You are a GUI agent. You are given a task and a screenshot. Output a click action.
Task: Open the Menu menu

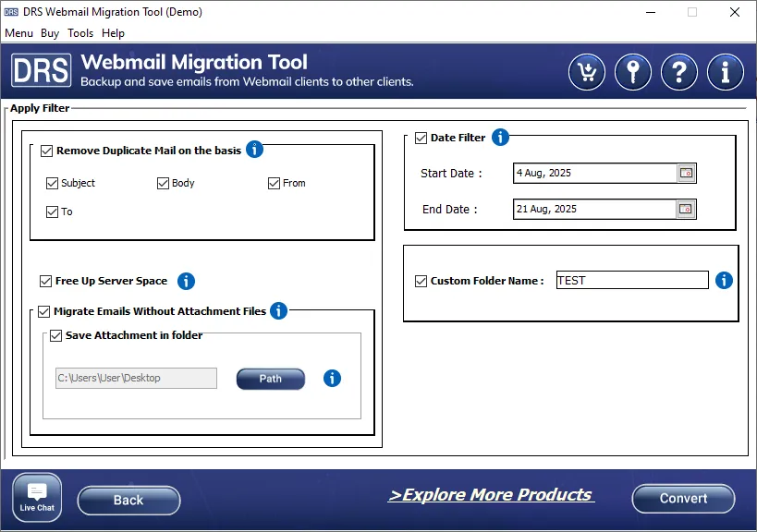(x=18, y=33)
